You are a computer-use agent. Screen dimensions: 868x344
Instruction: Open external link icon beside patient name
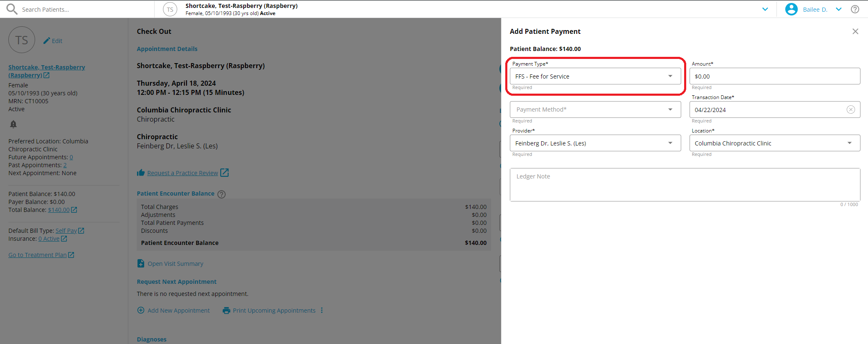[x=46, y=75]
